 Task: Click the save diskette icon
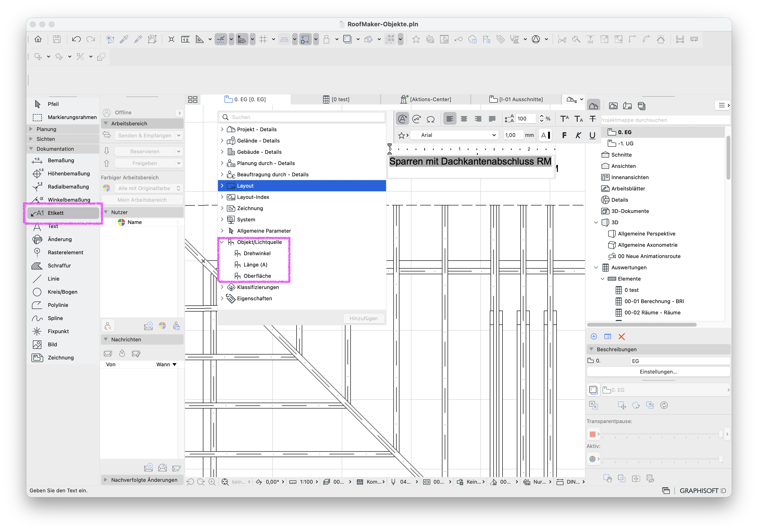coord(57,39)
